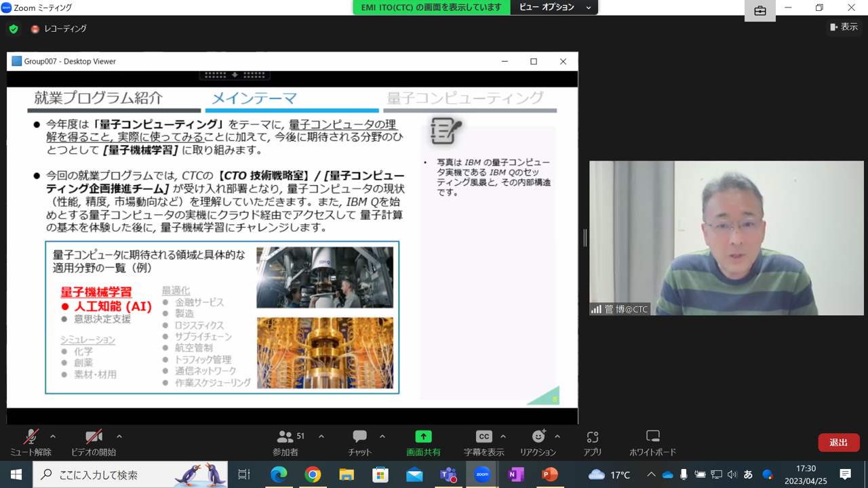868x488 pixels.
Task: Click 金融サービス list item
Action: (x=199, y=302)
